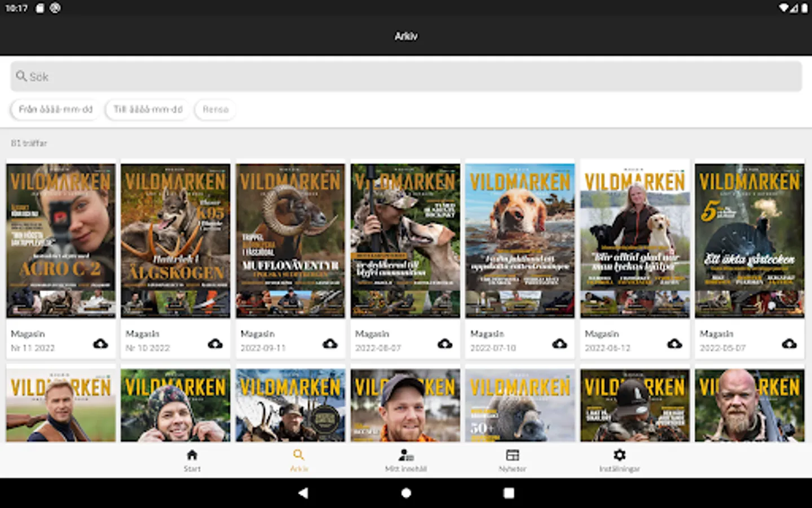The width and height of the screenshot is (812, 508).
Task: Download the 2022-09-11 issue
Action: 330,343
